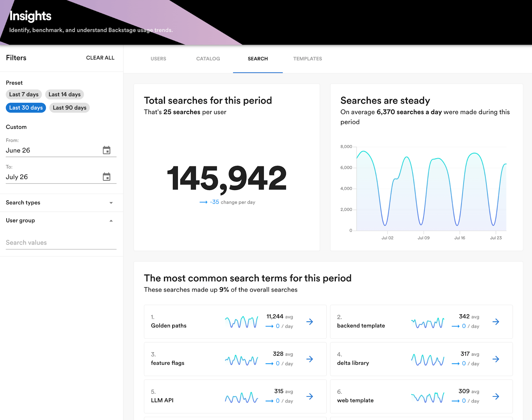Open the calendar picker for the From date
The width and height of the screenshot is (532, 420).
tap(107, 150)
